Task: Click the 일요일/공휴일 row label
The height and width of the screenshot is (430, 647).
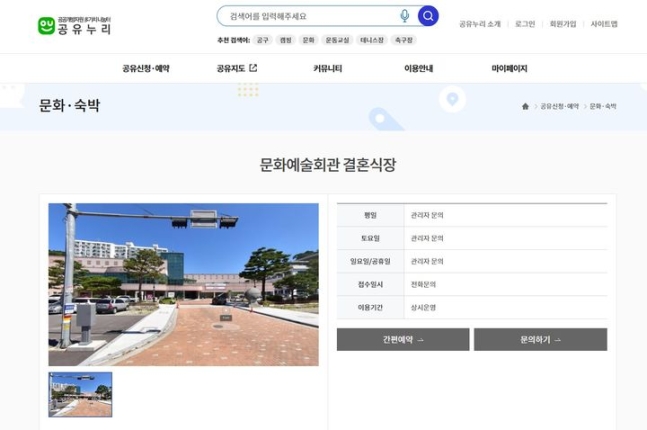Action: pyautogui.click(x=370, y=261)
